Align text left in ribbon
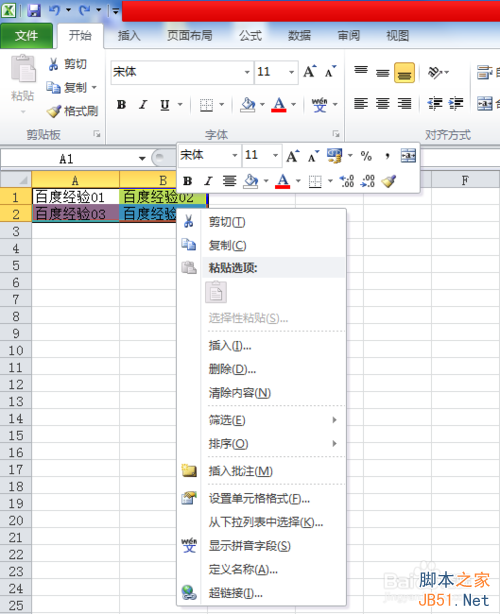The height and width of the screenshot is (614, 500). (361, 104)
